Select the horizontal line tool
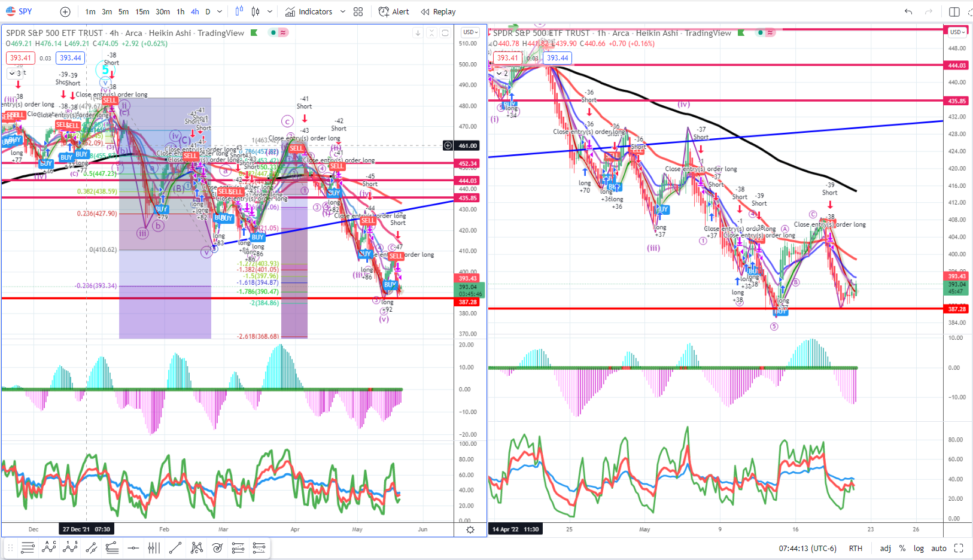The width and height of the screenshot is (973, 560). (x=133, y=547)
